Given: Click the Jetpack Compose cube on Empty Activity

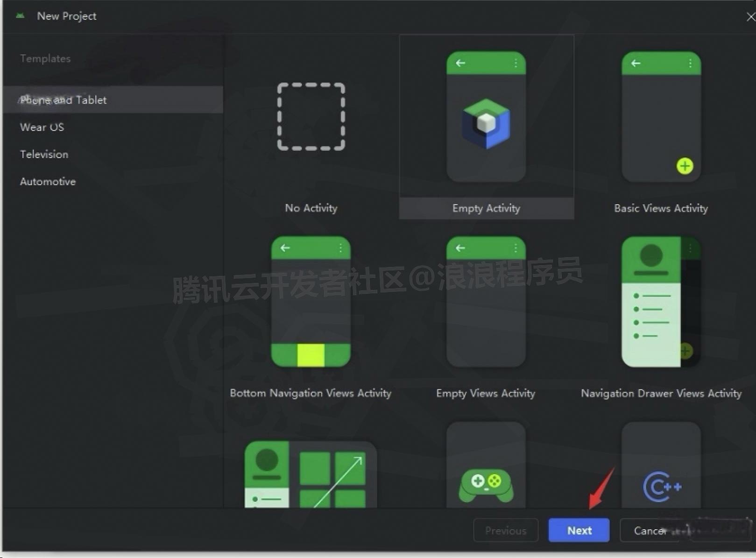Looking at the screenshot, I should 485,122.
